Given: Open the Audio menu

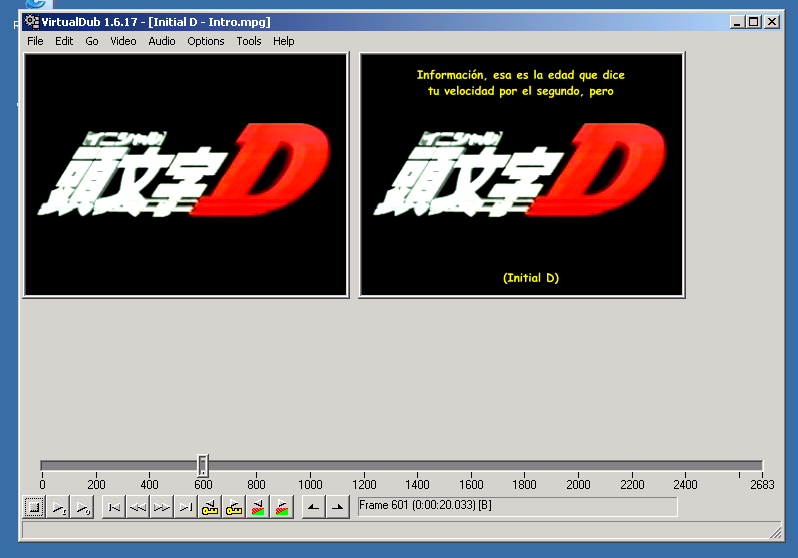Looking at the screenshot, I should [162, 41].
